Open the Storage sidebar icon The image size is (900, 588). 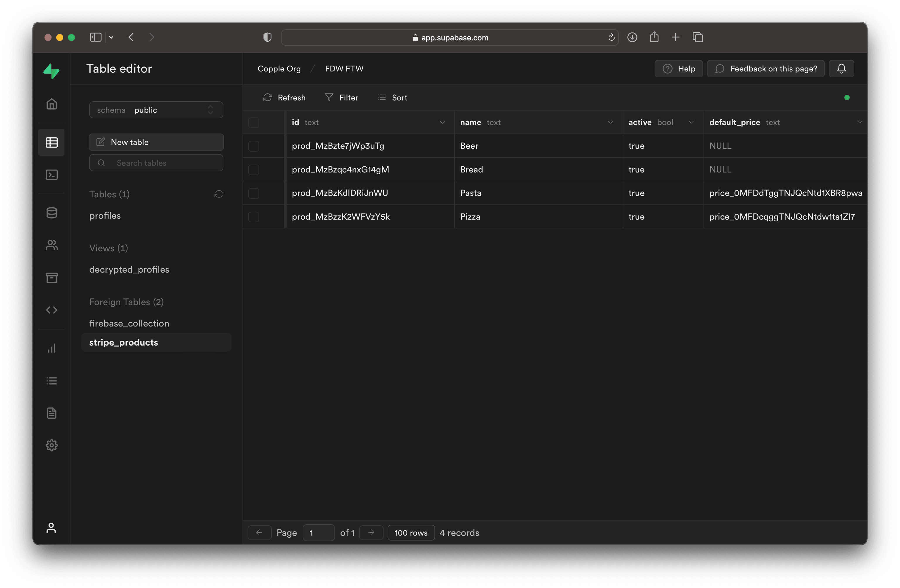(52, 278)
